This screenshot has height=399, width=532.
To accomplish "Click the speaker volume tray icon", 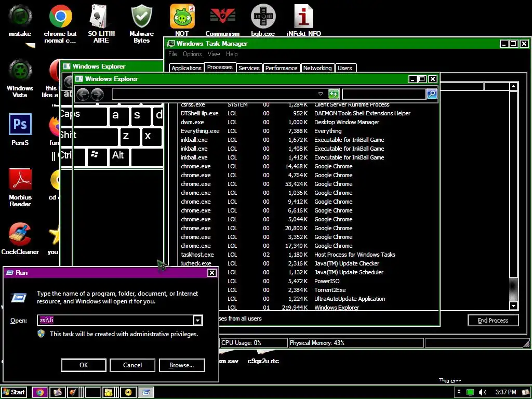I will (483, 392).
